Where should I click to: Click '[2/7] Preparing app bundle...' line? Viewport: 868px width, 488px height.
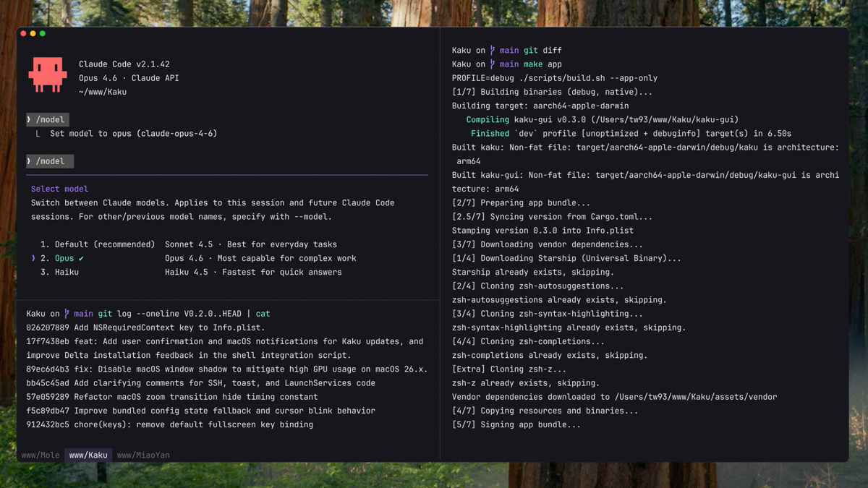pyautogui.click(x=521, y=203)
